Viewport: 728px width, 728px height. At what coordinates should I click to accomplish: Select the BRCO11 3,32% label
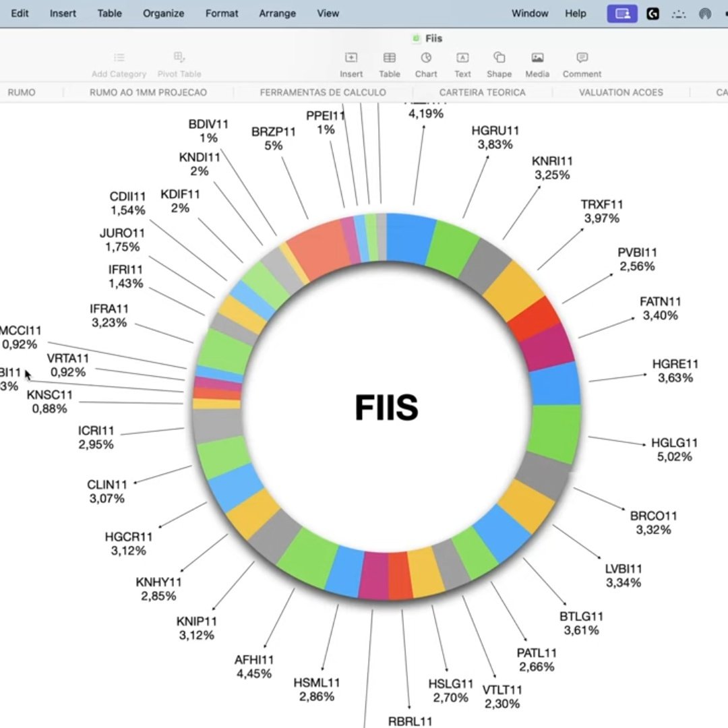pos(653,523)
